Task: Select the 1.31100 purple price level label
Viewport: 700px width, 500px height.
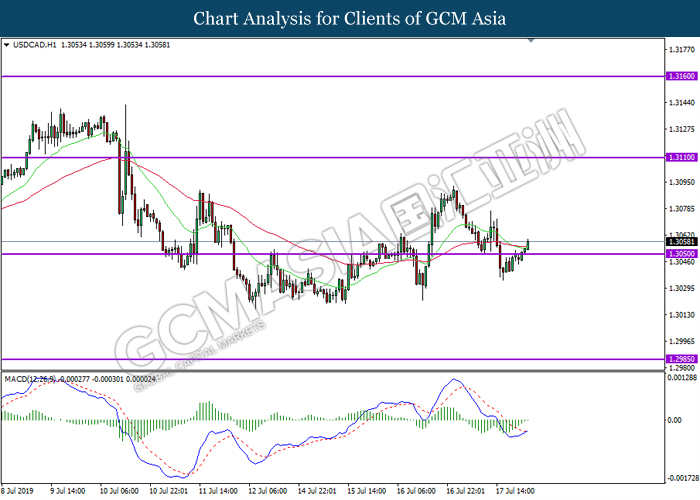Action: [681, 157]
